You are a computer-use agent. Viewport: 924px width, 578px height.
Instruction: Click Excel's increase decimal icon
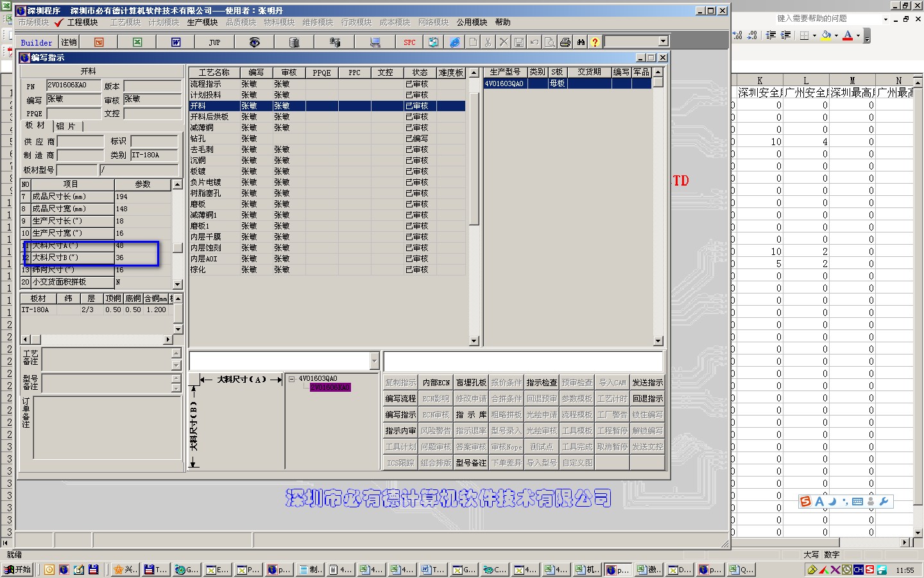point(738,36)
